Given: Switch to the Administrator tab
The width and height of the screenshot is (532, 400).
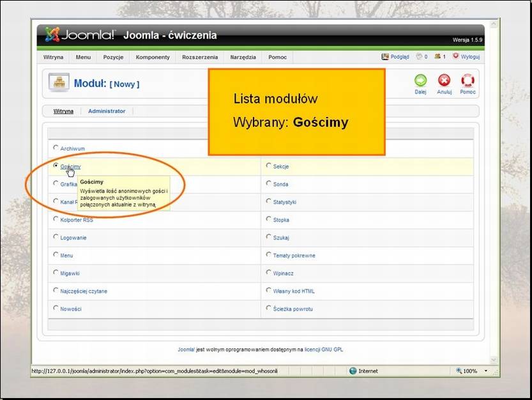Looking at the screenshot, I should (107, 111).
